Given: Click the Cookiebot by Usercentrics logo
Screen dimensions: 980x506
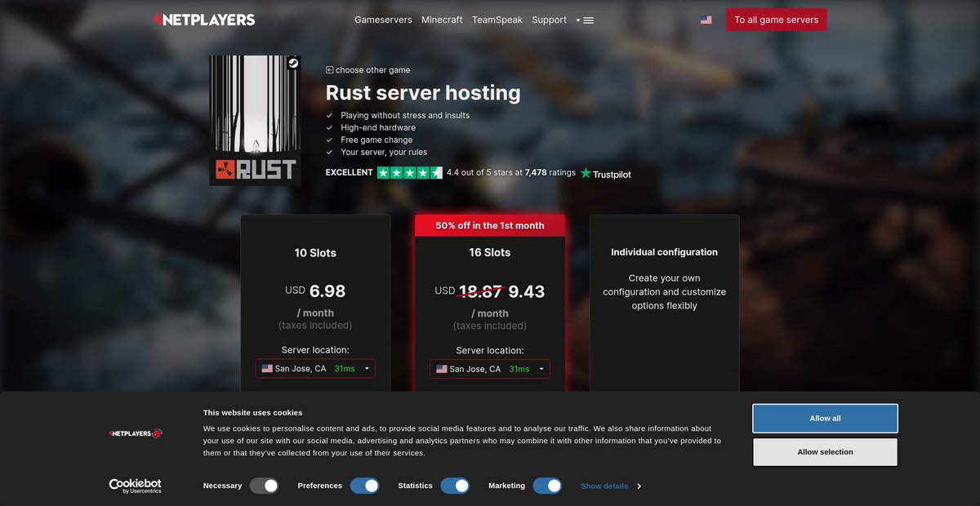Looking at the screenshot, I should pyautogui.click(x=136, y=486).
